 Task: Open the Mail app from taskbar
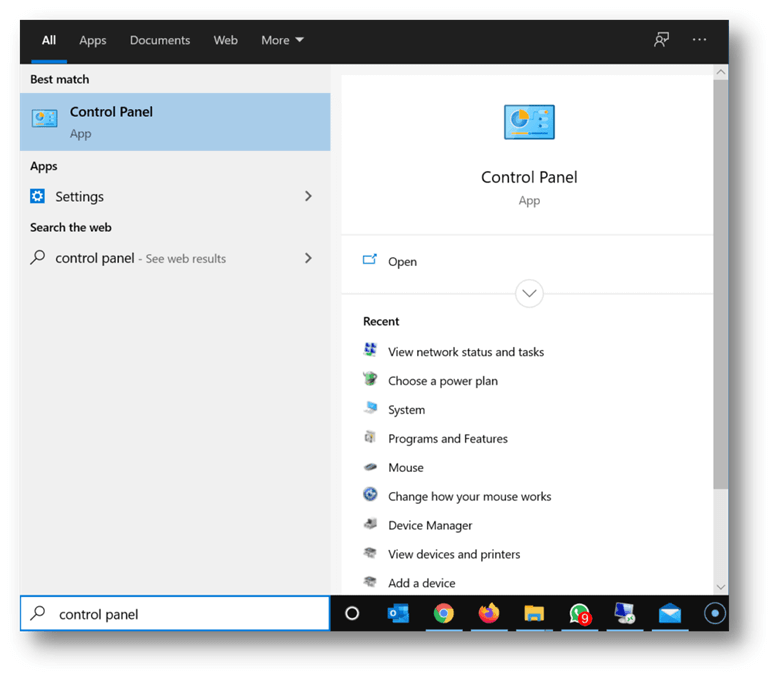click(670, 614)
